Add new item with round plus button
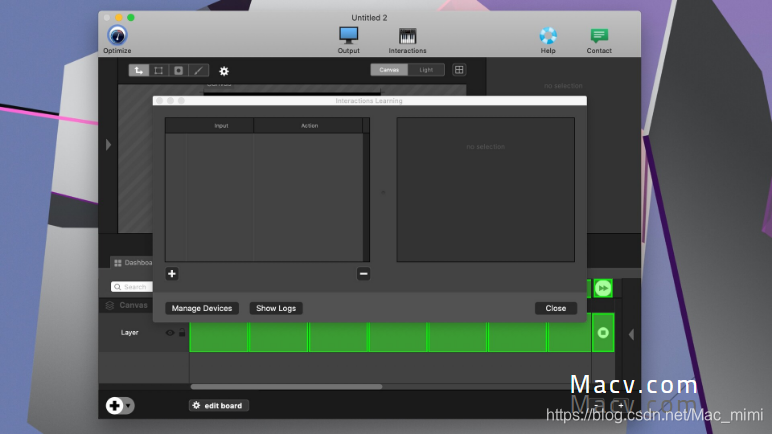773x434 pixels. (114, 405)
